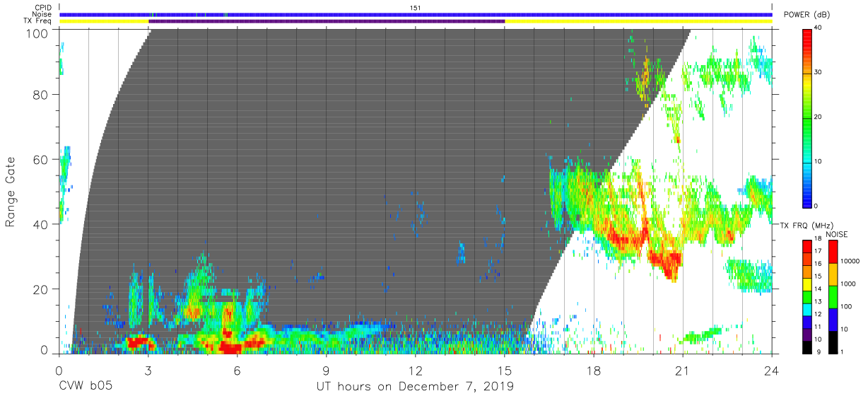The height and width of the screenshot is (401, 868).
Task: Click the green middle of the POWER color bar
Action: [807, 117]
